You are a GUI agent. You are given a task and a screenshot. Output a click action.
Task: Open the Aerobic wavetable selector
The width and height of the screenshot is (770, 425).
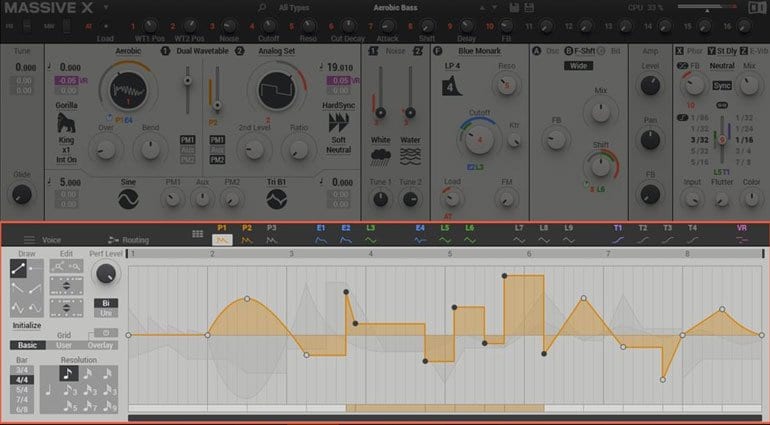pos(128,51)
